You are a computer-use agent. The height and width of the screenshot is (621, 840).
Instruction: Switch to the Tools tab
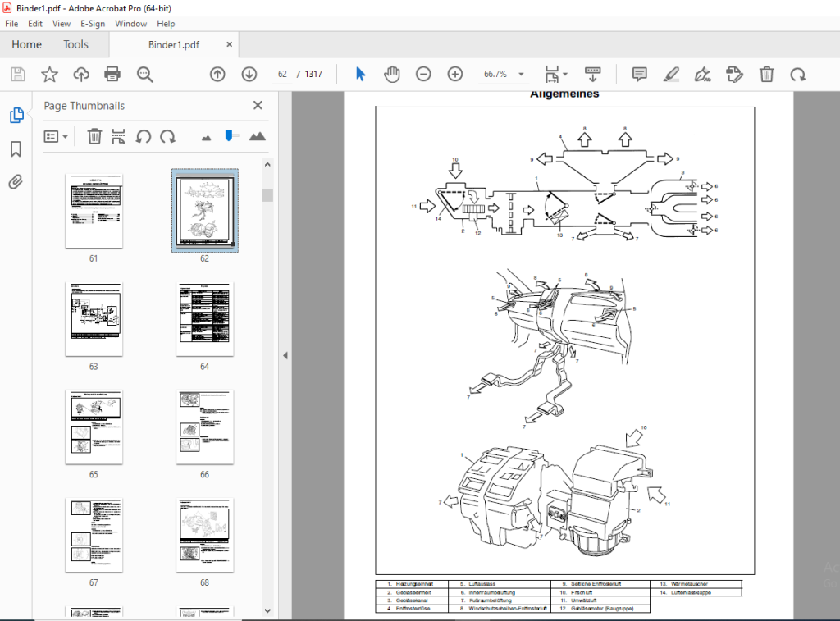tap(75, 44)
